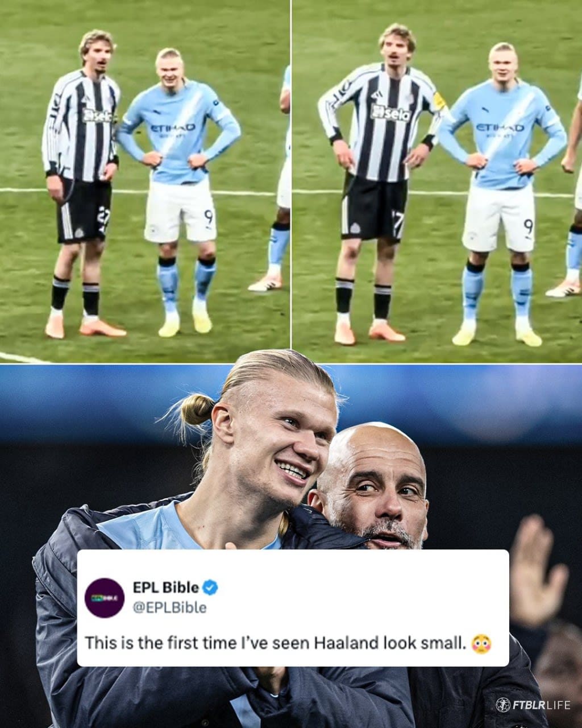
Task: Open the EPL Bible account name
Action: 166,587
